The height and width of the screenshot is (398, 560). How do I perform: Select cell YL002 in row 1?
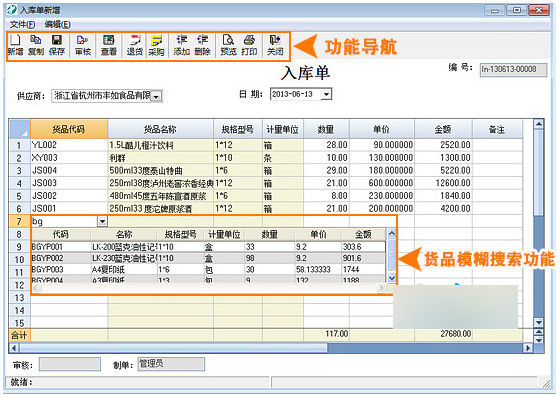coord(69,145)
